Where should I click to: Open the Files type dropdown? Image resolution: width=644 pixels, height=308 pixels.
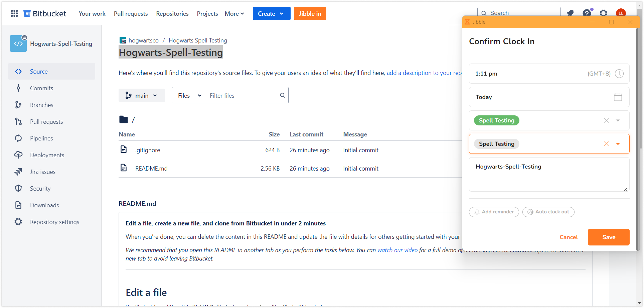(x=189, y=96)
